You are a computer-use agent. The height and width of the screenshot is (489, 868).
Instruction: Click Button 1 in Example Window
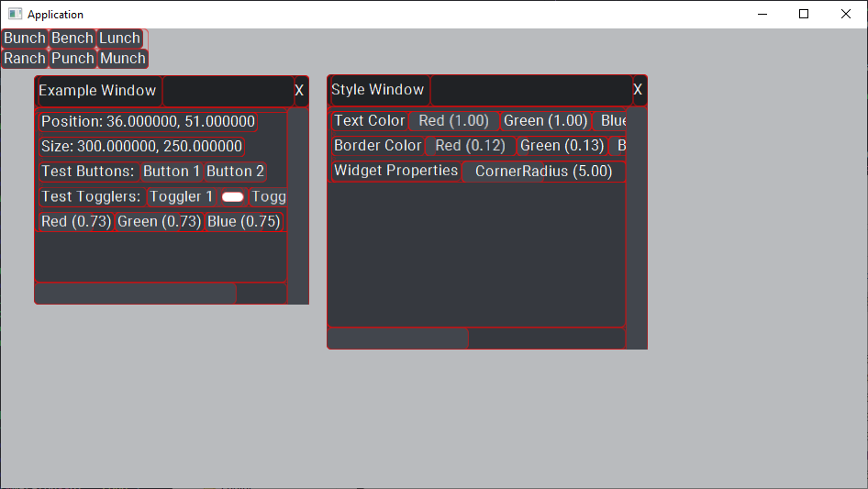(x=172, y=172)
